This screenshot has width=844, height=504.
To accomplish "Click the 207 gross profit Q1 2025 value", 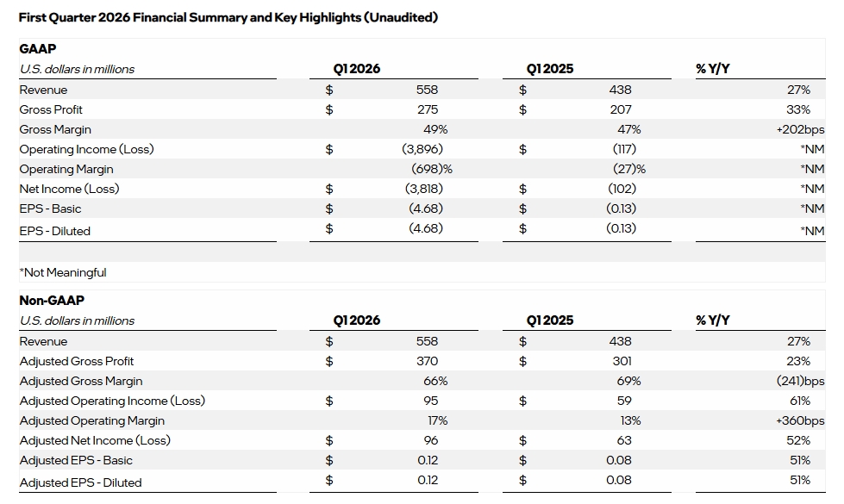I will point(620,109).
